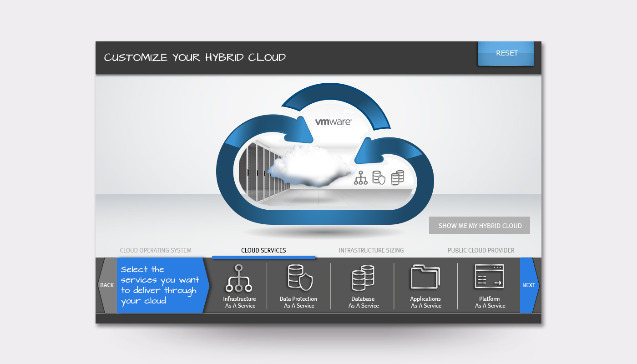Click the blue services instruction panel
The height and width of the screenshot is (364, 637).
click(x=162, y=285)
